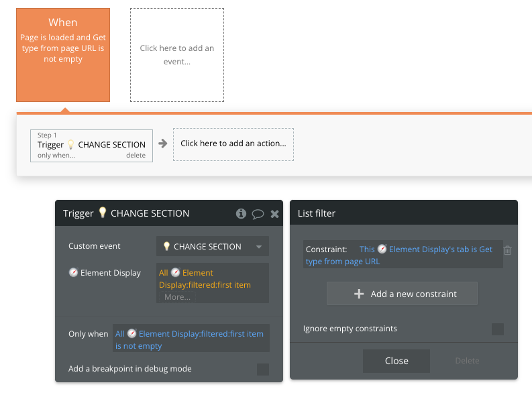532x395 pixels.
Task: Toggle Add a breakpoint in debug mode
Action: pyautogui.click(x=263, y=370)
